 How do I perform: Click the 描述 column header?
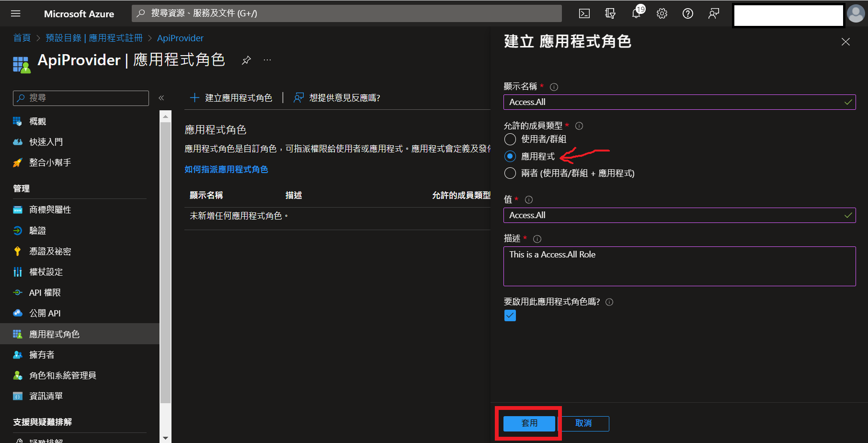[294, 195]
